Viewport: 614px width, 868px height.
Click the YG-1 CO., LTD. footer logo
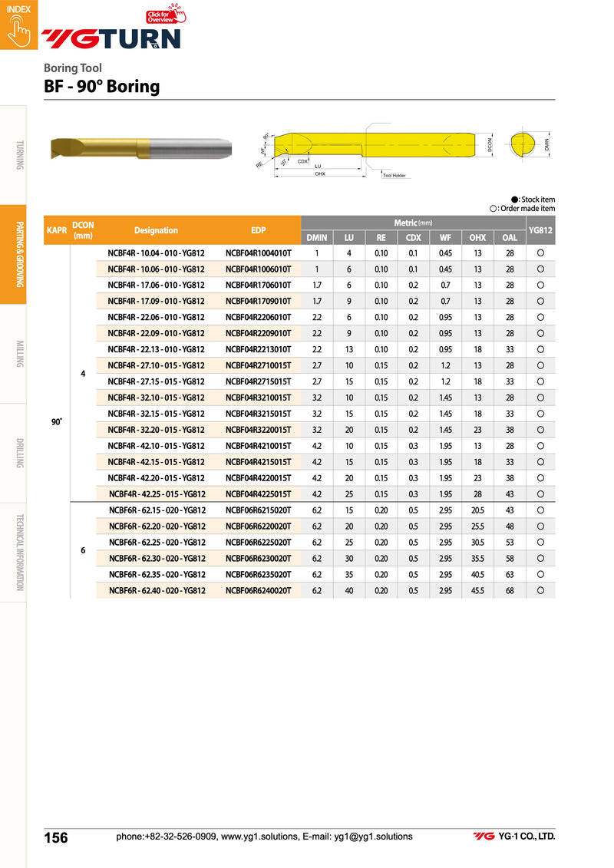tap(513, 837)
